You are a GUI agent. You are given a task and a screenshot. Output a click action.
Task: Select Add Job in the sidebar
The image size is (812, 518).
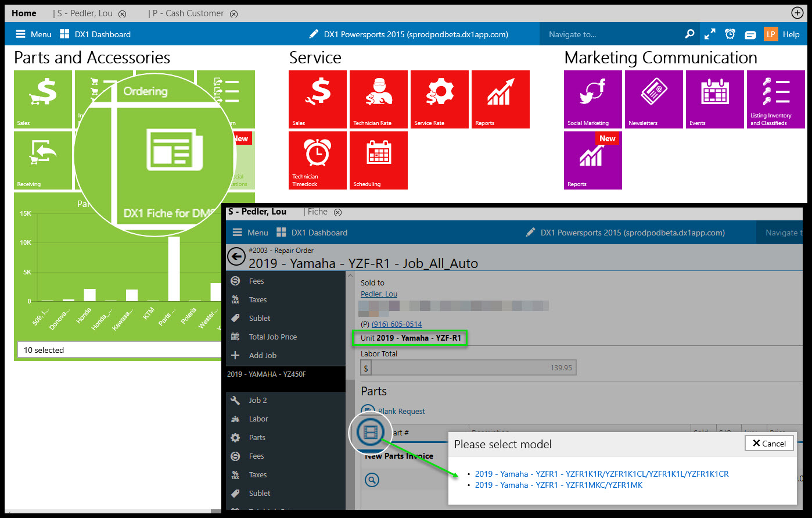(x=286, y=355)
